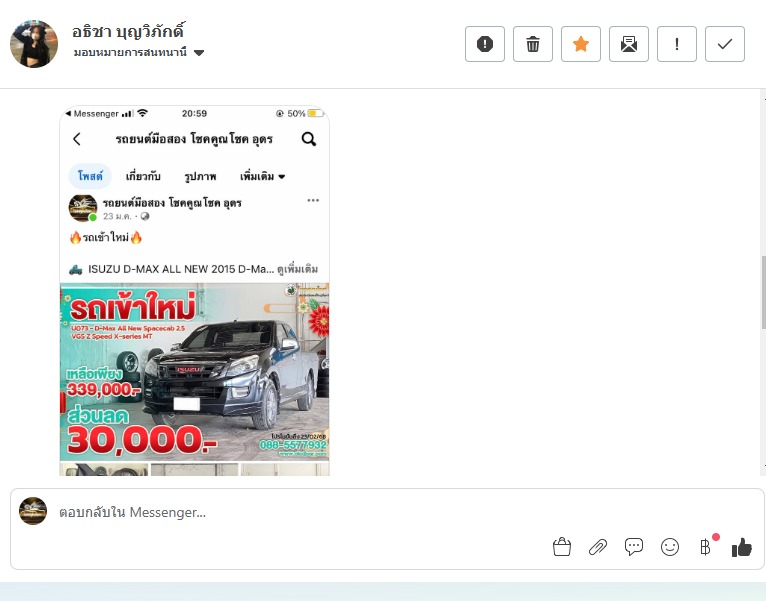
Task: Click the phone number 088-5577932
Action: pos(293,445)
